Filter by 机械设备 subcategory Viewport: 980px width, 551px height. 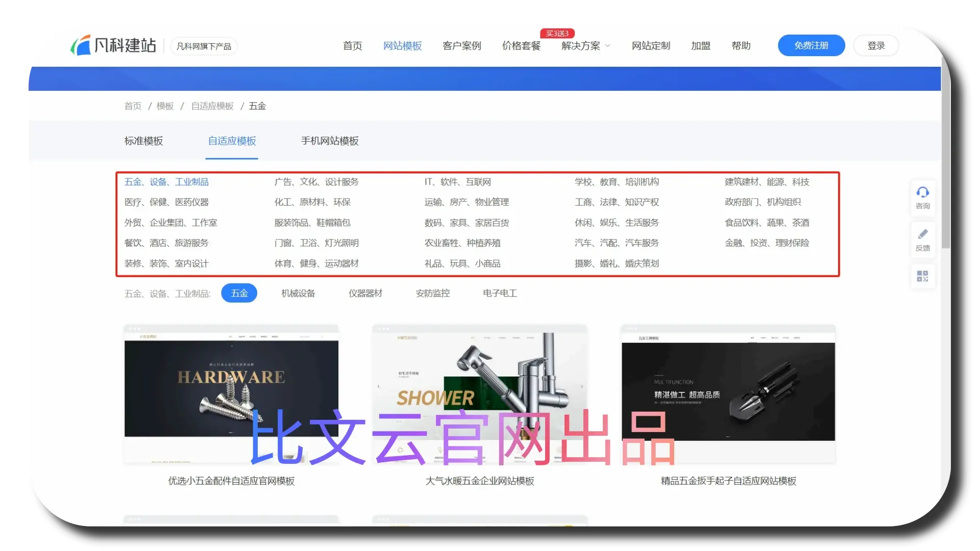(x=298, y=293)
